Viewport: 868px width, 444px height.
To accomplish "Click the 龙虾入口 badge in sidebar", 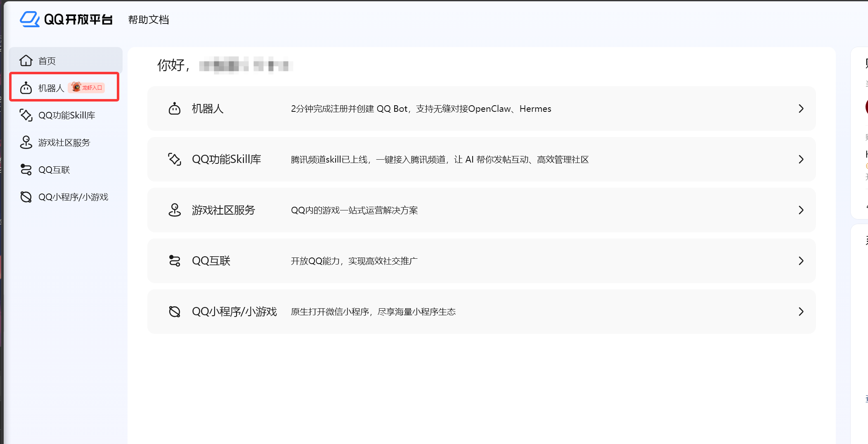I will pos(86,87).
